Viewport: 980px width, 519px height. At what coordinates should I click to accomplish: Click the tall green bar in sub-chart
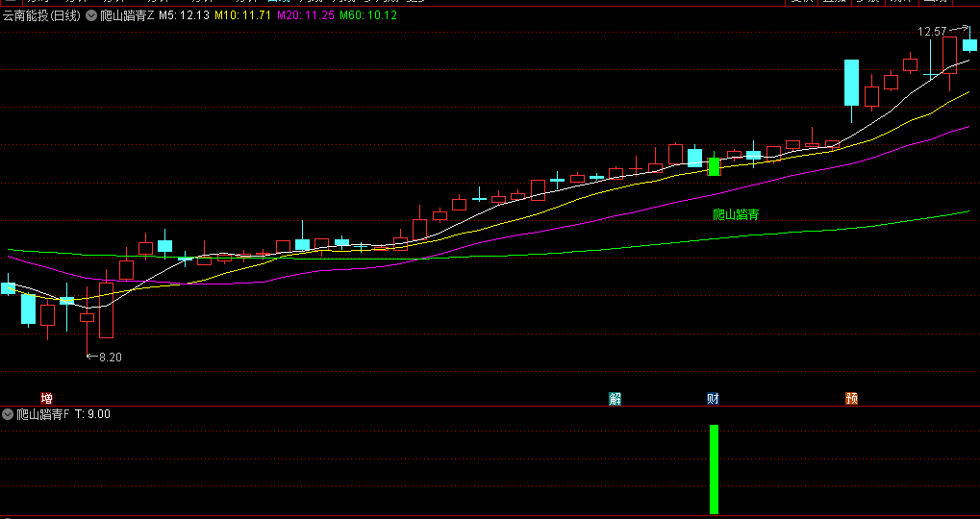point(714,470)
